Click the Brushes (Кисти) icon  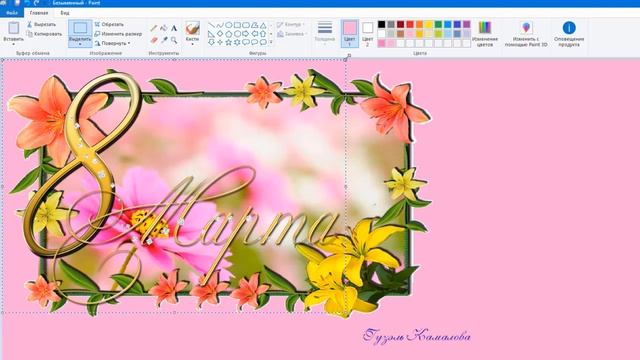(192, 28)
